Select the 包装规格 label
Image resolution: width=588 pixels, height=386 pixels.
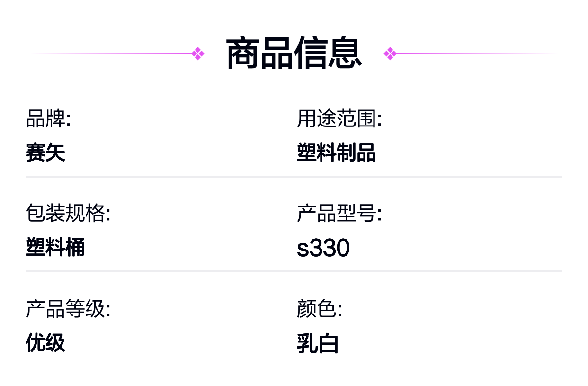click(x=68, y=214)
